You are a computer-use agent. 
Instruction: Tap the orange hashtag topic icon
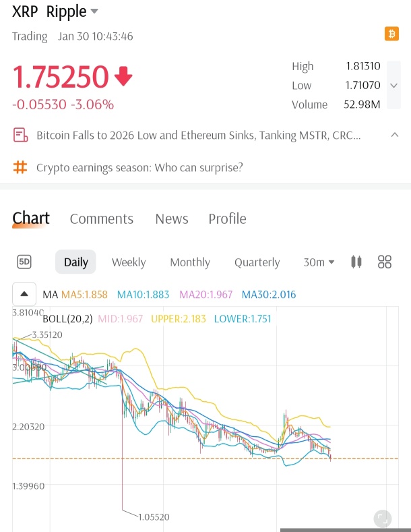tap(20, 167)
